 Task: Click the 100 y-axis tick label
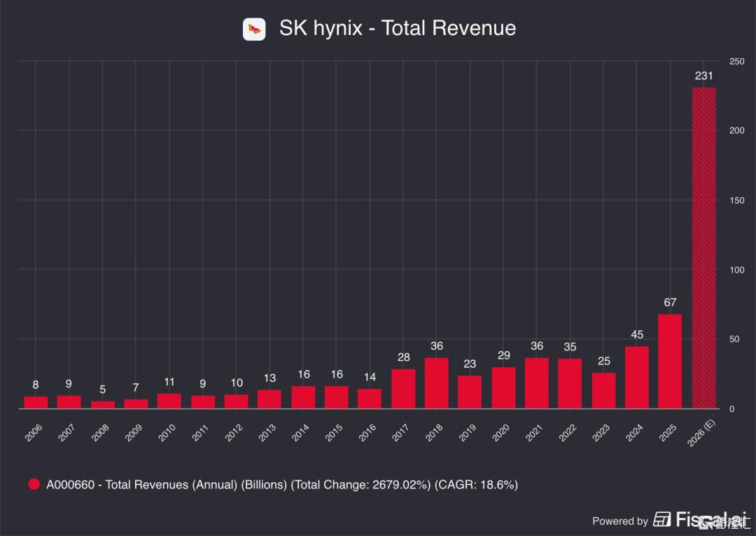[736, 270]
